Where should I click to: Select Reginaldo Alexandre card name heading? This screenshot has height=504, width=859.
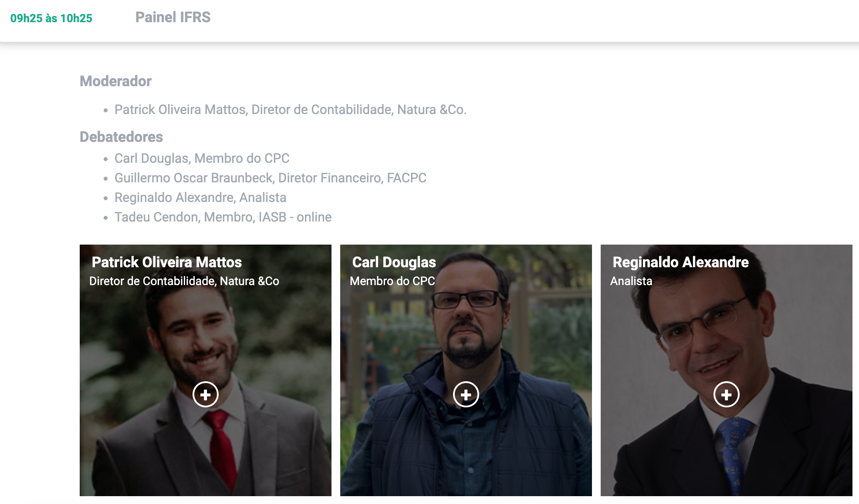coord(681,262)
